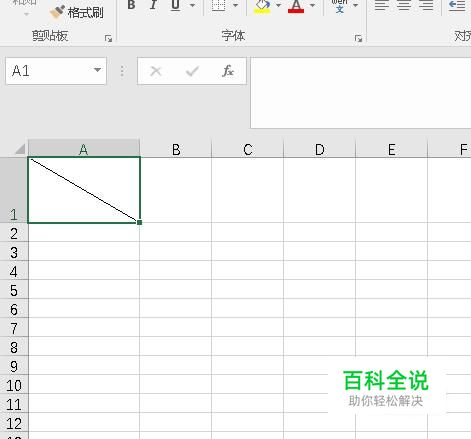The height and width of the screenshot is (439, 471).
Task: Open the Clipboard (剪贴板) dialog launcher
Action: [x=108, y=39]
